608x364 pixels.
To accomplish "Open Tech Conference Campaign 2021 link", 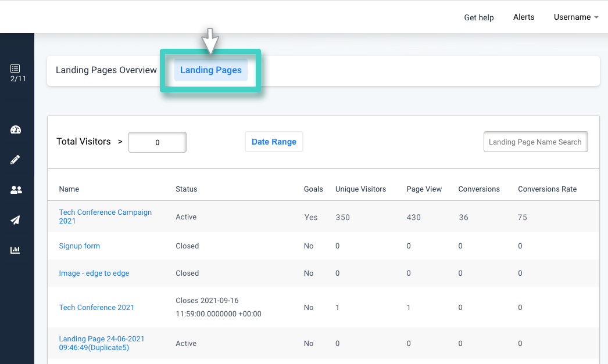I will (105, 217).
